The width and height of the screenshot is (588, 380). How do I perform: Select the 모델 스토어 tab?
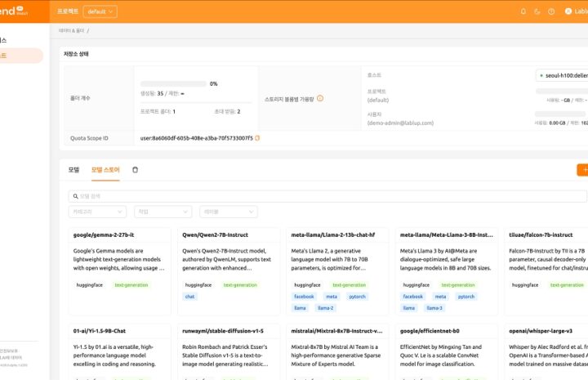pyautogui.click(x=105, y=169)
